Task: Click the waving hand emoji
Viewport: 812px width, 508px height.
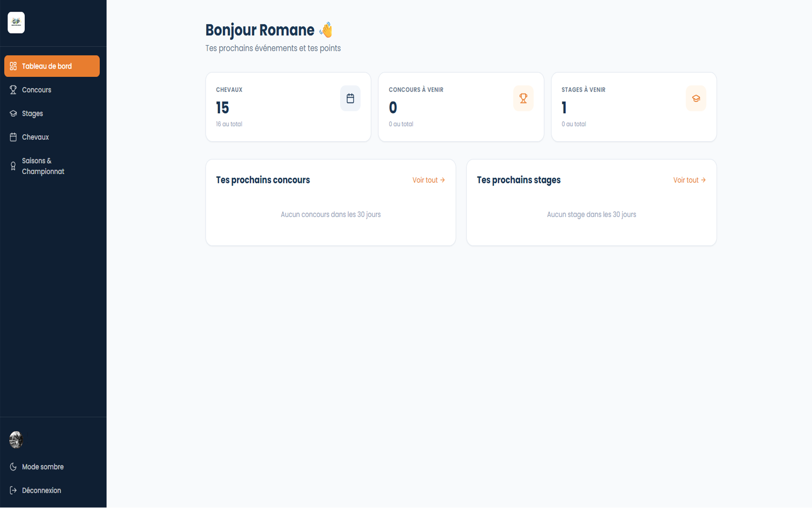Action: pos(326,30)
